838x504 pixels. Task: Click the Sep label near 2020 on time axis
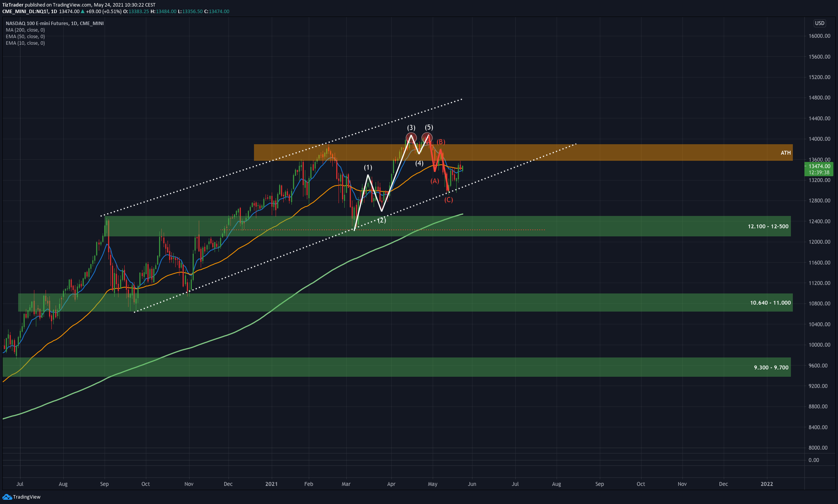click(104, 484)
